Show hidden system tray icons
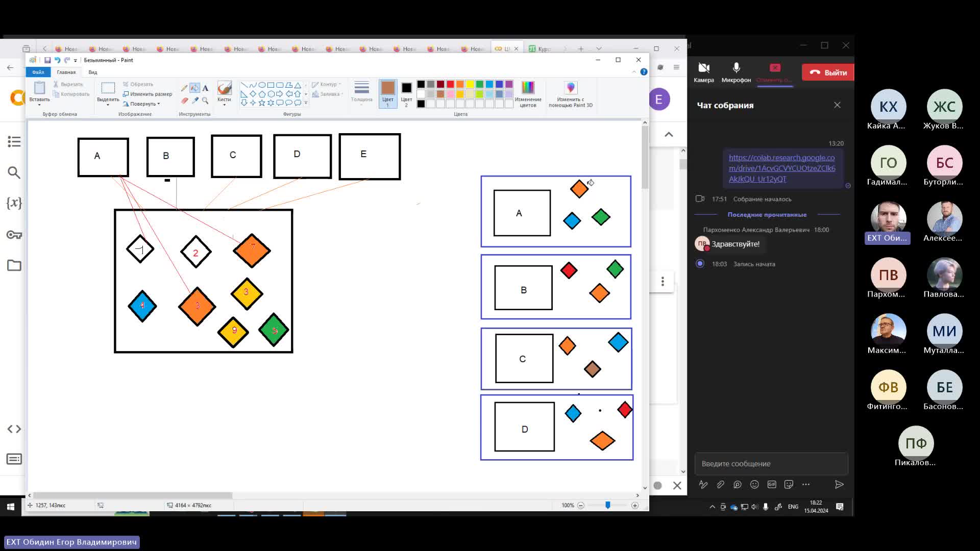This screenshot has height=551, width=980. click(712, 507)
